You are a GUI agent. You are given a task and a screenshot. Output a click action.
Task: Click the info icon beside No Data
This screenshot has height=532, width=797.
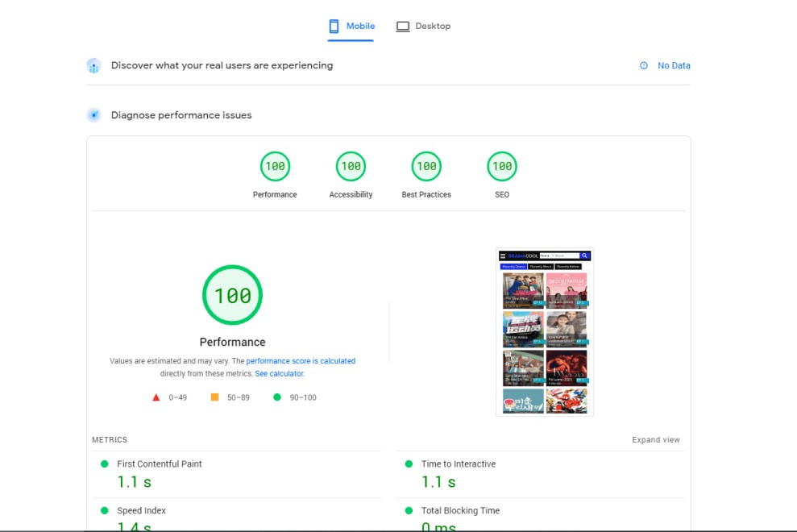pyautogui.click(x=644, y=66)
